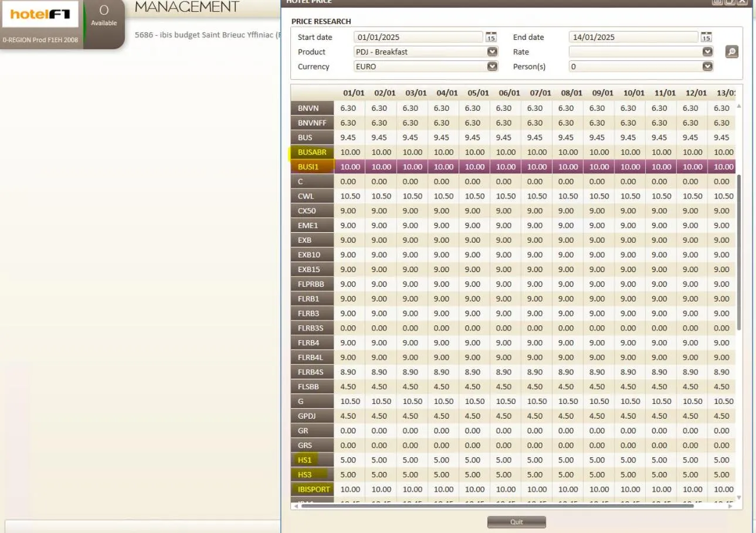Close the Hotel Price window

tap(742, 2)
